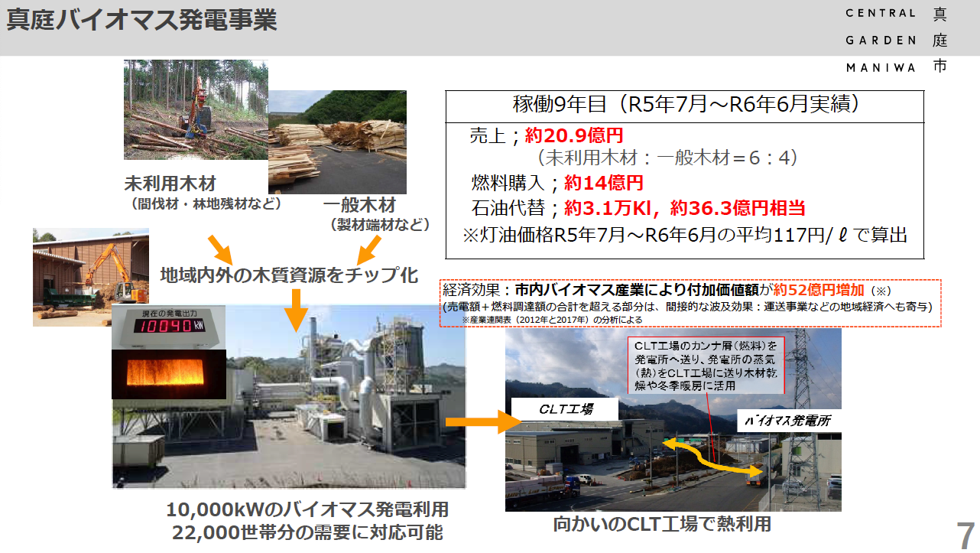Click the orange excavator warehouse photo
Screen dimensions: 980x553
click(90, 277)
